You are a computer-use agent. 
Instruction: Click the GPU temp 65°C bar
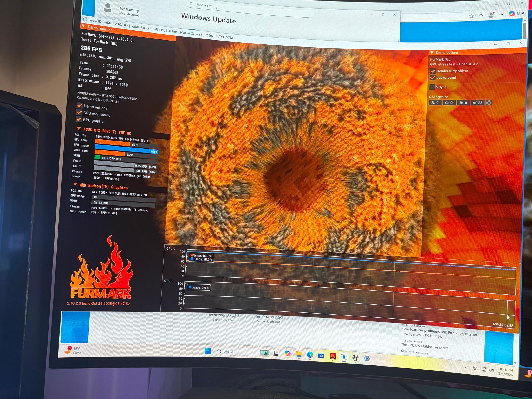pos(127,144)
